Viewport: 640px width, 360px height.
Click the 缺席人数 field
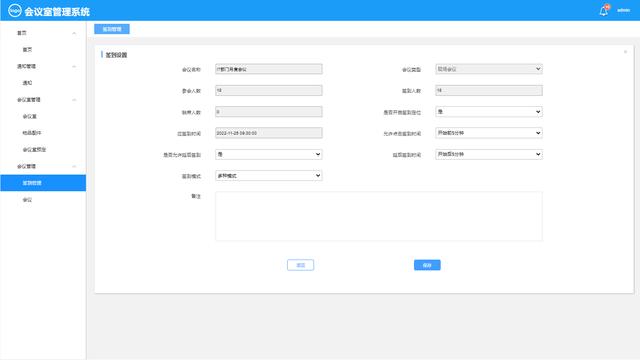269,111
